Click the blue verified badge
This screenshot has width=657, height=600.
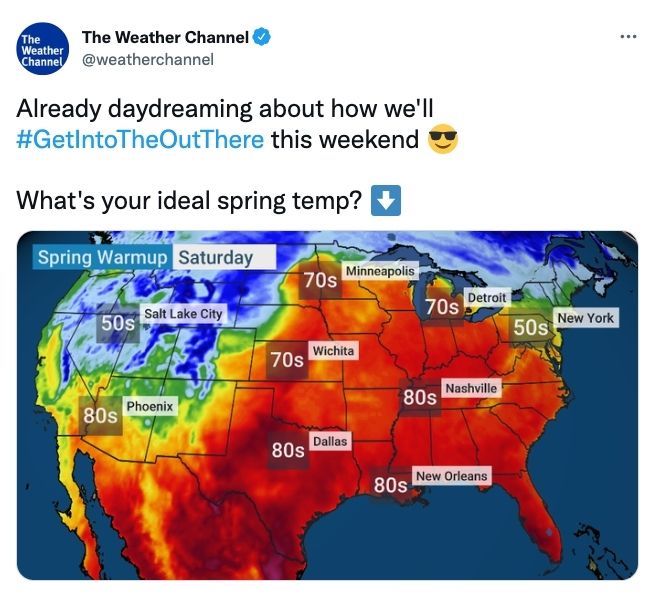[263, 37]
